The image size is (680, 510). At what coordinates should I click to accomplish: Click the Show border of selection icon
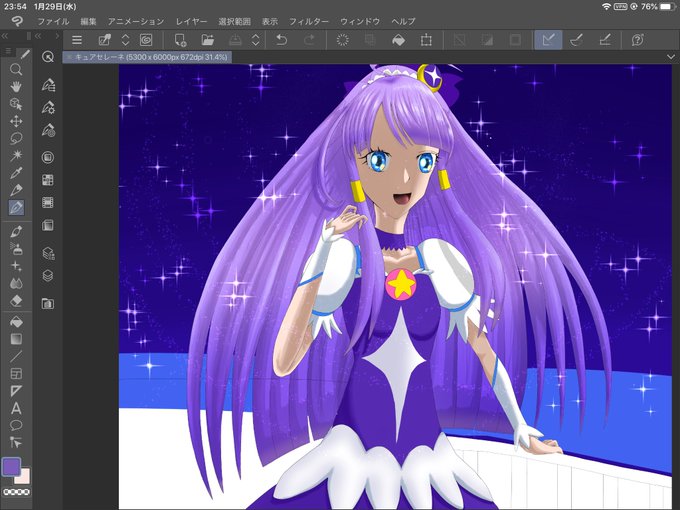(x=515, y=40)
